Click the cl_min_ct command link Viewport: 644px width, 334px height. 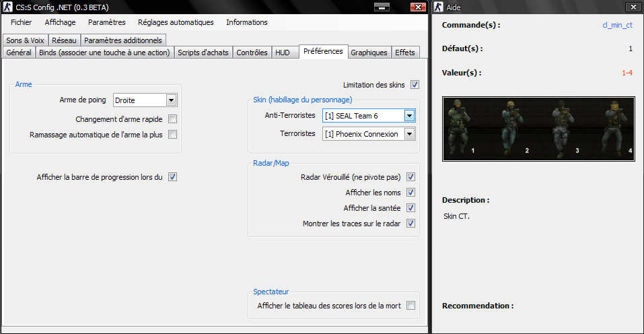click(x=617, y=25)
